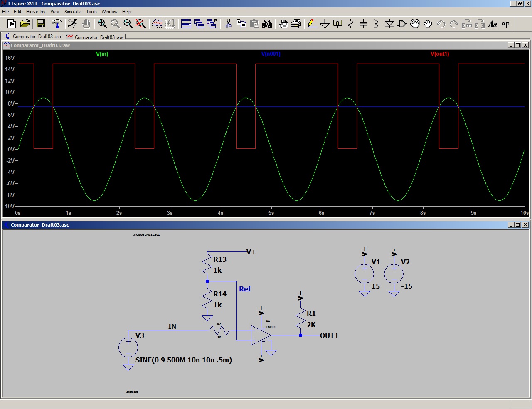Open the Hierarchy menu
Screen dimensions: 532x409
click(x=36, y=12)
